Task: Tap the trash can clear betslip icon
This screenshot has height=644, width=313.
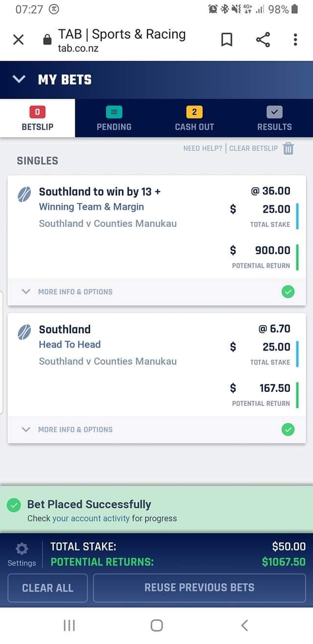Action: pos(289,148)
